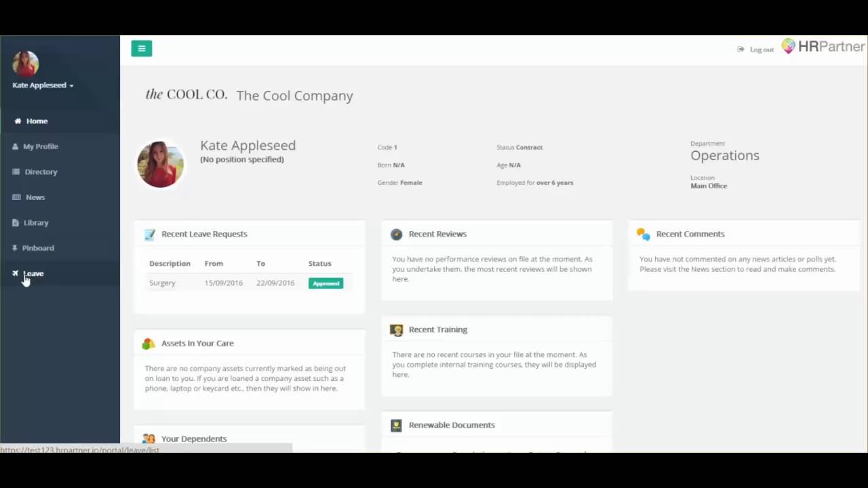
Task: Click the 22/09/2016 to date
Action: point(275,283)
